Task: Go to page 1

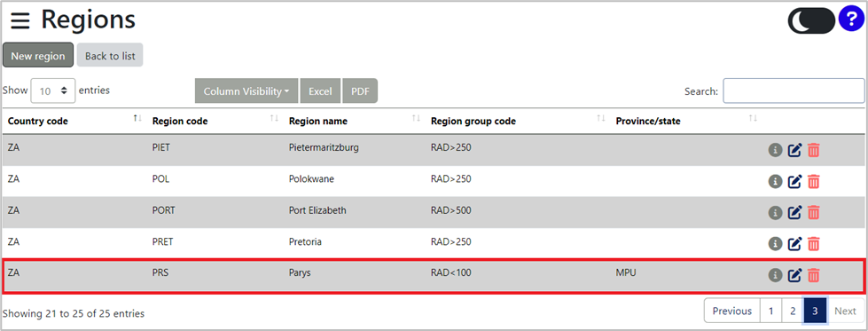Action: 770,311
